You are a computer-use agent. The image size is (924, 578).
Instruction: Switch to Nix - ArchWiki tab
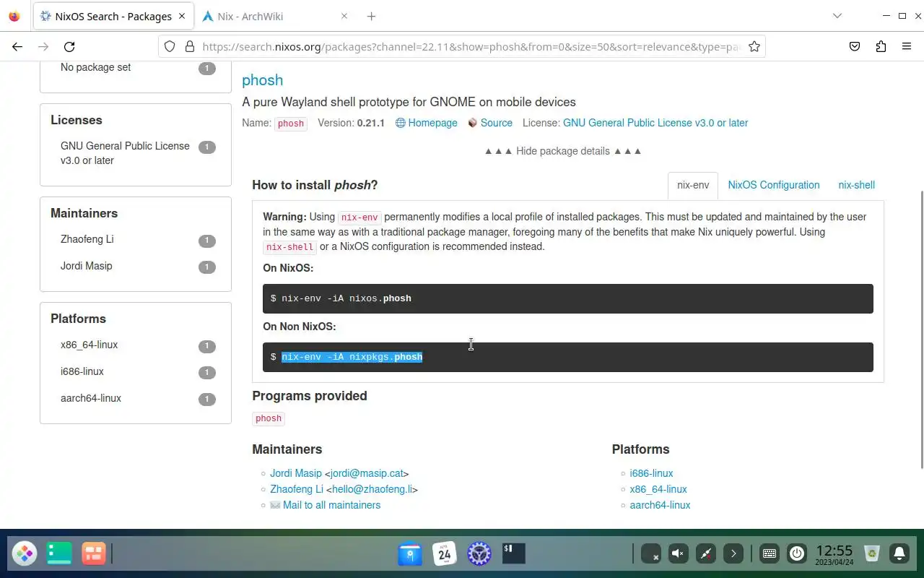click(275, 16)
